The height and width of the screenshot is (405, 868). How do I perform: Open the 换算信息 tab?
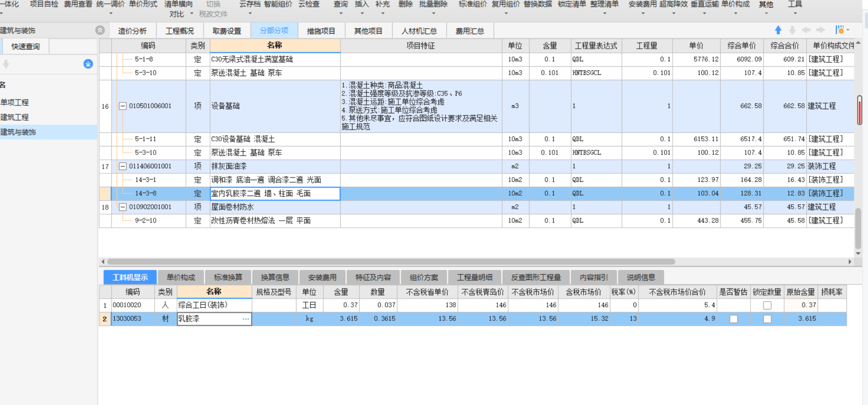[x=275, y=277]
